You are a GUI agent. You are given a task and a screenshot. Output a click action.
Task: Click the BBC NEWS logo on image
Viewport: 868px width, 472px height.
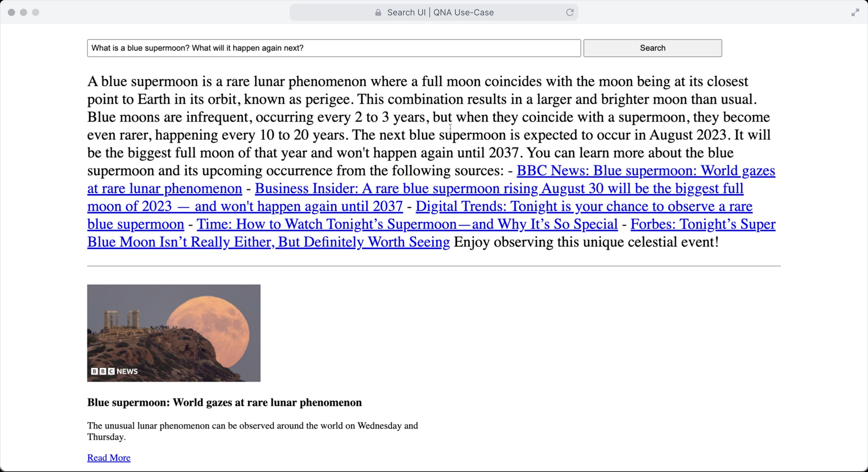click(x=114, y=371)
